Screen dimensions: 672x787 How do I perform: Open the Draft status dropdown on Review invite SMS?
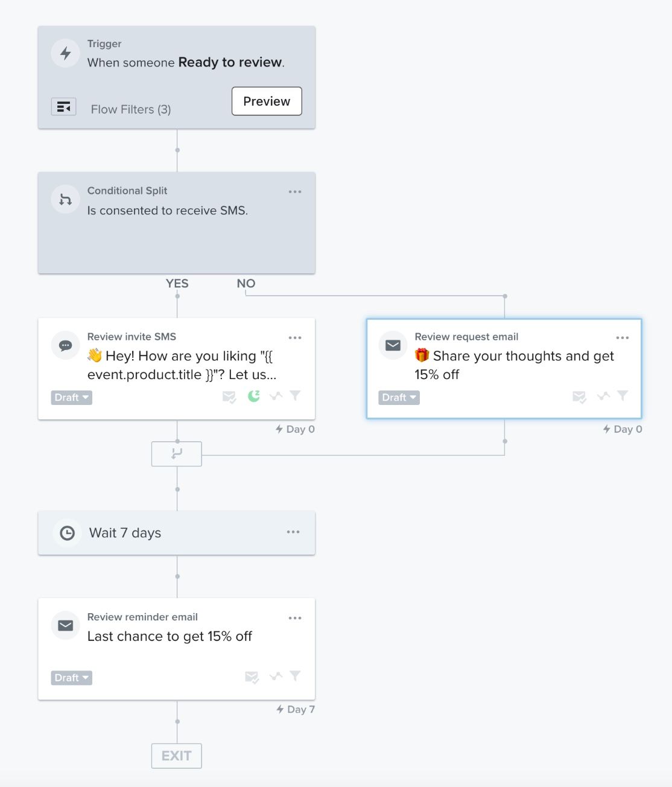[x=71, y=397]
